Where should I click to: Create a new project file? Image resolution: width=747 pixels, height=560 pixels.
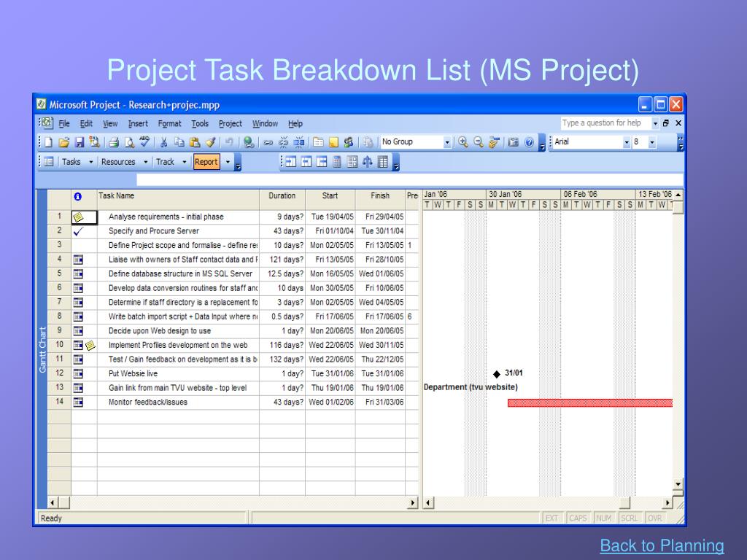(48, 142)
